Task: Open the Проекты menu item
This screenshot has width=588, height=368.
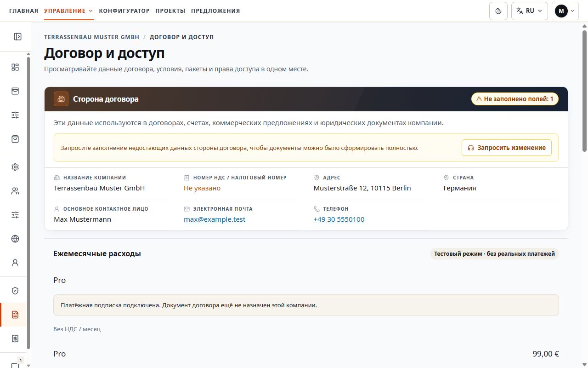Action: tap(170, 11)
